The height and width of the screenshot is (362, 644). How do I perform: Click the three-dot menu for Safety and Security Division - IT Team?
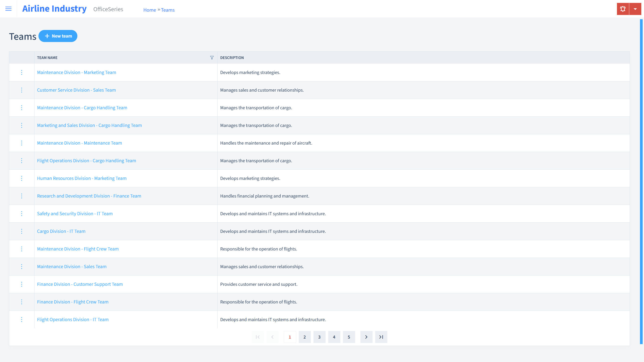[x=21, y=213]
